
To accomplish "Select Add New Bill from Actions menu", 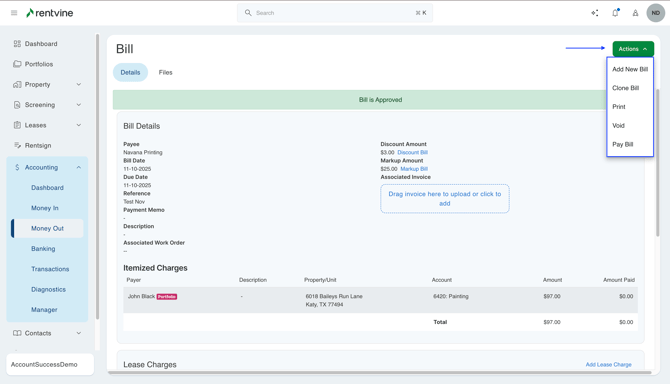I will 630,69.
